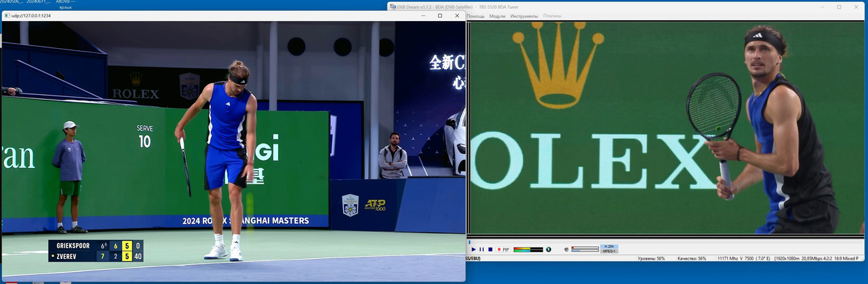Click the colored audio level meter
Viewport: 868px width, 284px height.
pyautogui.click(x=528, y=249)
